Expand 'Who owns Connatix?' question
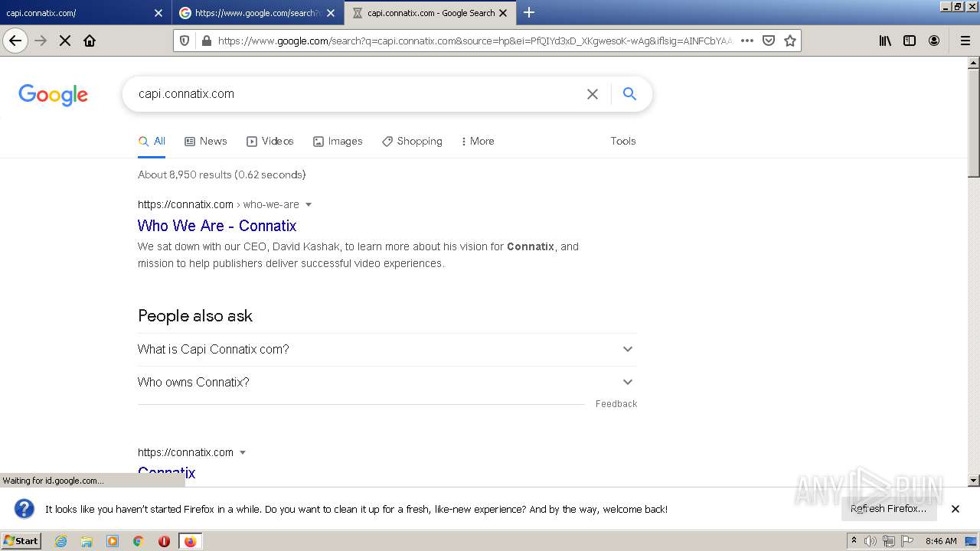980x551 pixels. click(x=387, y=383)
